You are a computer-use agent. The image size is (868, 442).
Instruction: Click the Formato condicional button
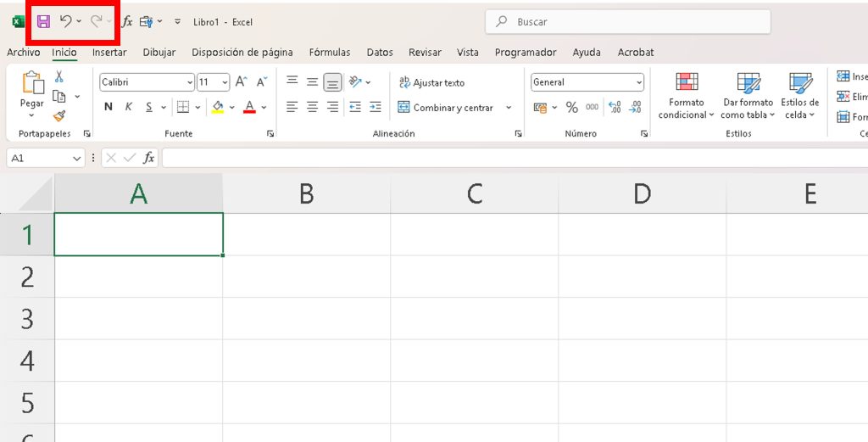coord(686,95)
